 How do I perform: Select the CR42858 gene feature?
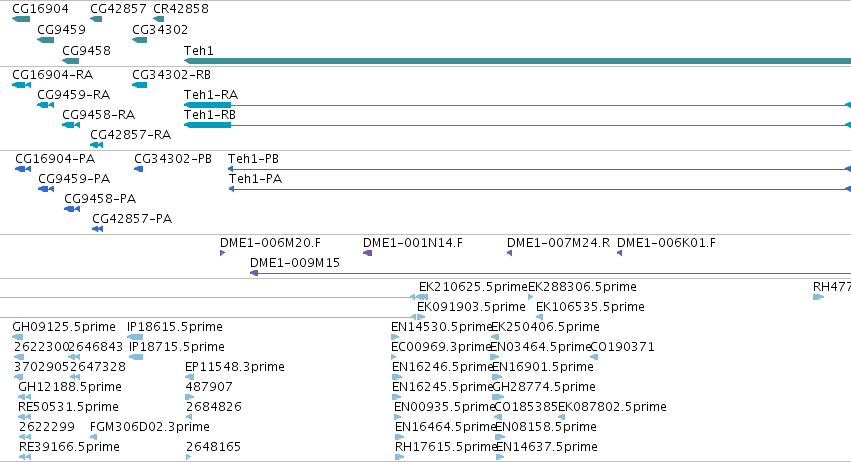click(158, 19)
